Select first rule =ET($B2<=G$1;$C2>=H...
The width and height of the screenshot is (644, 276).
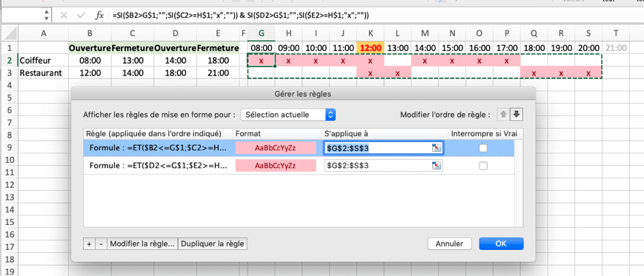pos(158,148)
